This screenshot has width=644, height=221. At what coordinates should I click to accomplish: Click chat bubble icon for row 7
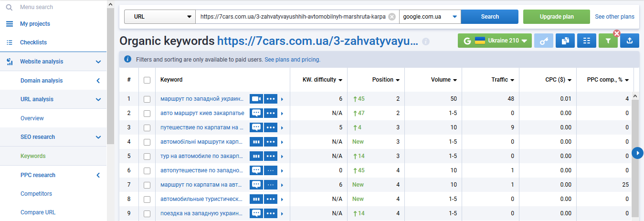pyautogui.click(x=256, y=185)
